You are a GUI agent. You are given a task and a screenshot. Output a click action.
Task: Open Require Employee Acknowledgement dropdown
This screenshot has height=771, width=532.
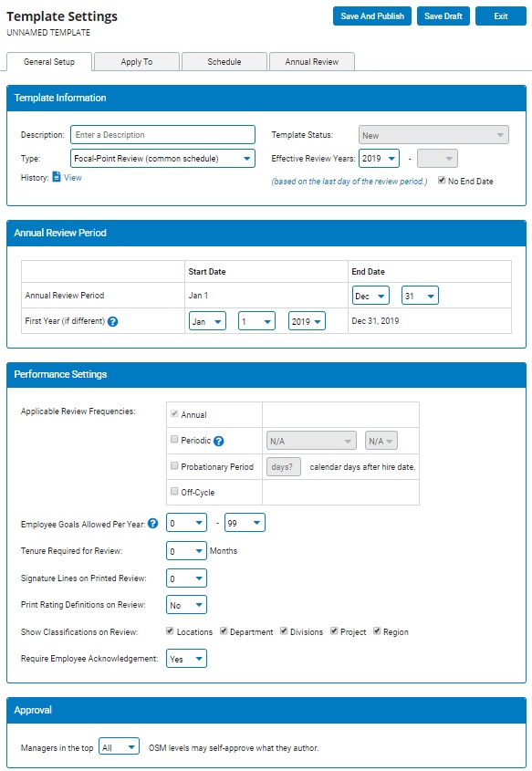pyautogui.click(x=186, y=659)
